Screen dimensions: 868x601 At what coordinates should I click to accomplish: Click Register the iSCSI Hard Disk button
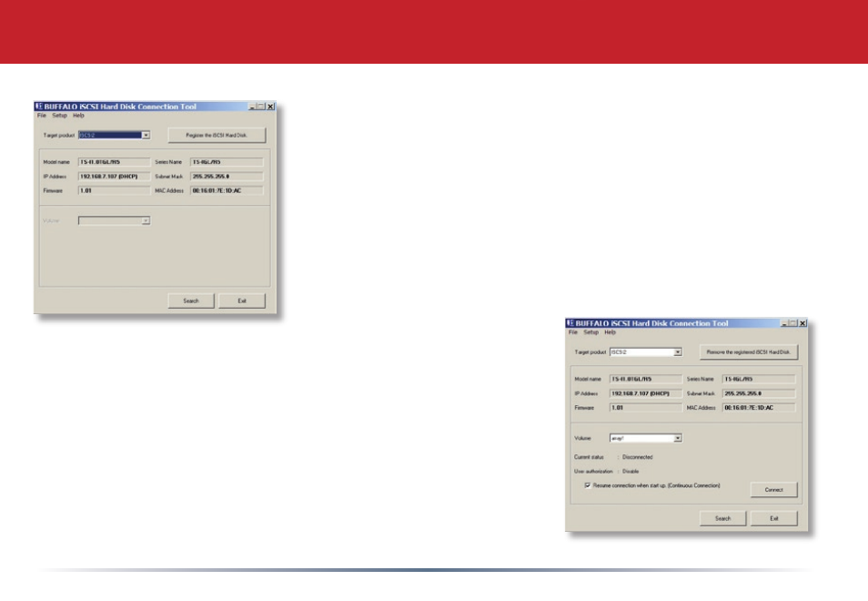217,135
